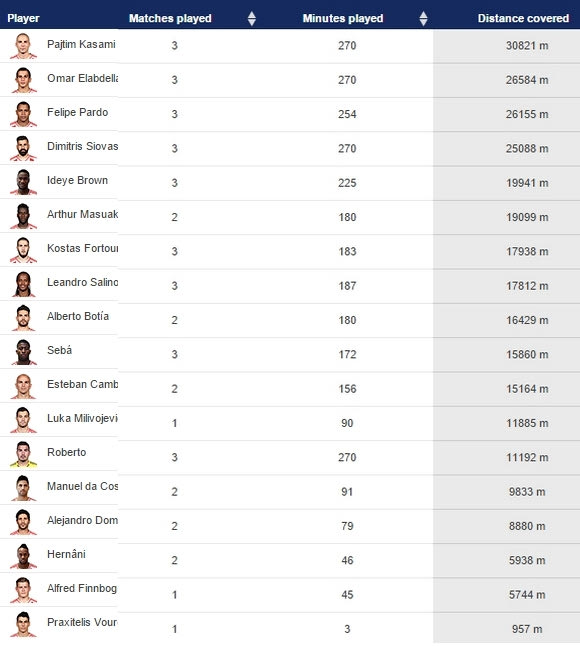Click Pajtim Kasami's player photo
Image resolution: width=580 pixels, height=646 pixels.
pyautogui.click(x=23, y=46)
